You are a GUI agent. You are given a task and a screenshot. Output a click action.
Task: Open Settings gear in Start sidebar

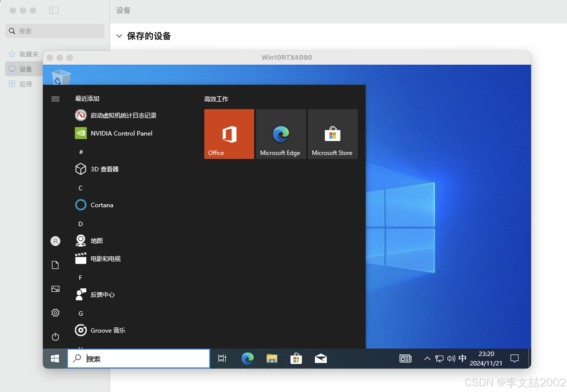click(55, 313)
